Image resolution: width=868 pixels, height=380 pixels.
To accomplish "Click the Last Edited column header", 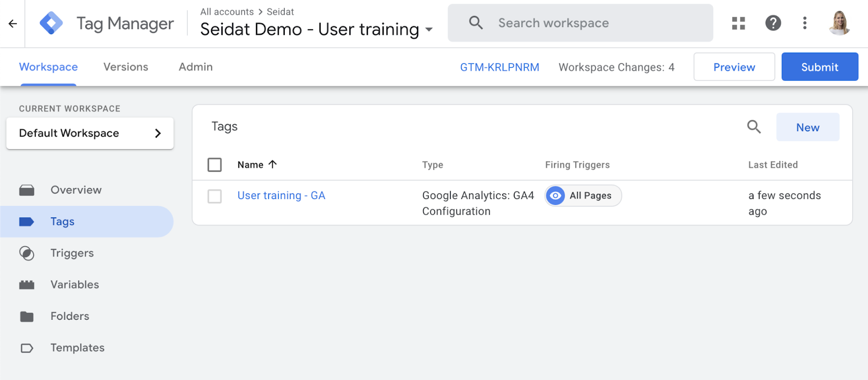I will coord(773,165).
